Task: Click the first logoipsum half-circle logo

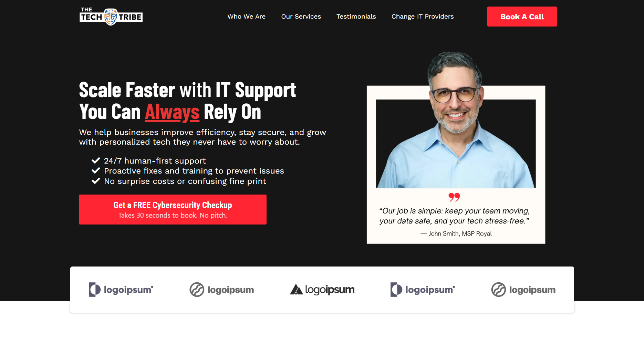Action: (121, 290)
